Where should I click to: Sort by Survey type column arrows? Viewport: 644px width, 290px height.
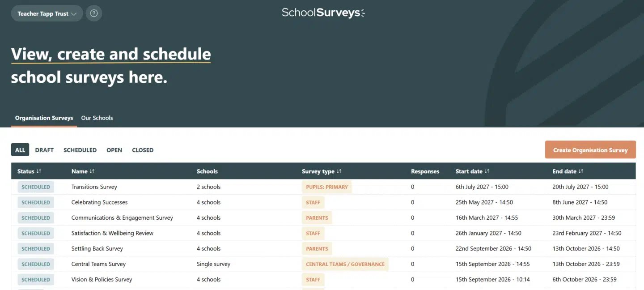[339, 171]
